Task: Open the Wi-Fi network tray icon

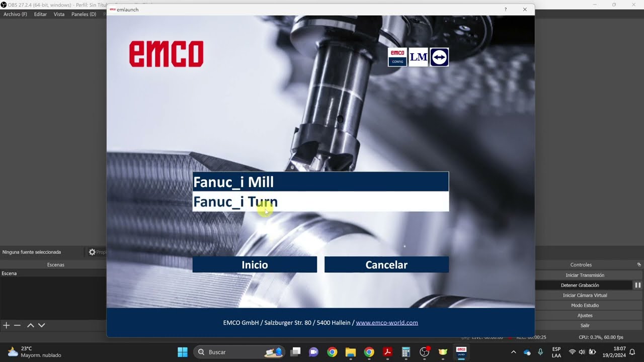Action: pos(572,352)
